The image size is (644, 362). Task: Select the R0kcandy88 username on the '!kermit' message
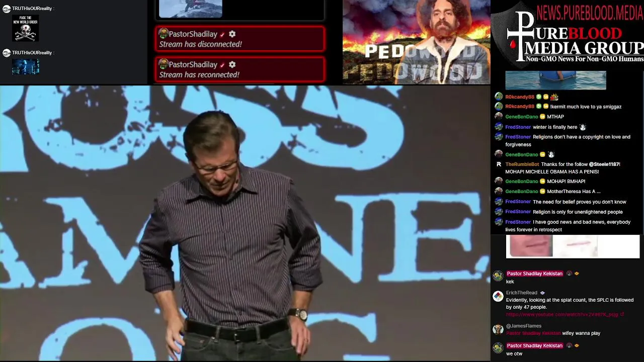[x=520, y=107]
